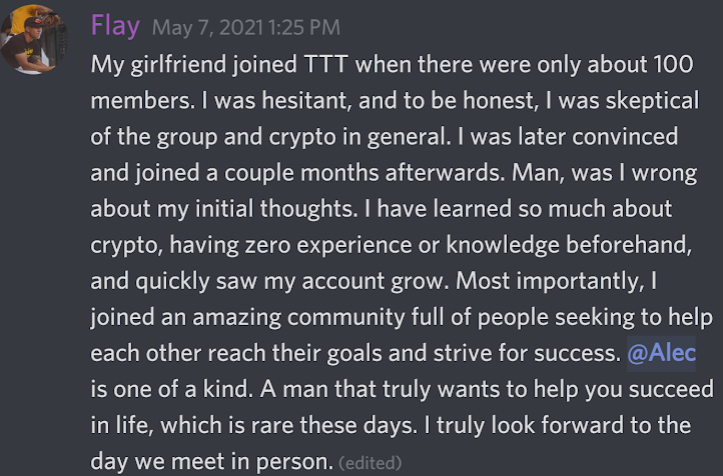Image resolution: width=723 pixels, height=476 pixels.
Task: Click the purple Flay username
Action: pyautogui.click(x=115, y=26)
